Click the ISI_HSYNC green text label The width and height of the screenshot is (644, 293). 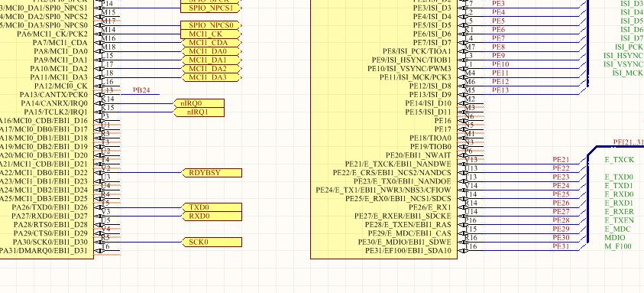(x=623, y=56)
